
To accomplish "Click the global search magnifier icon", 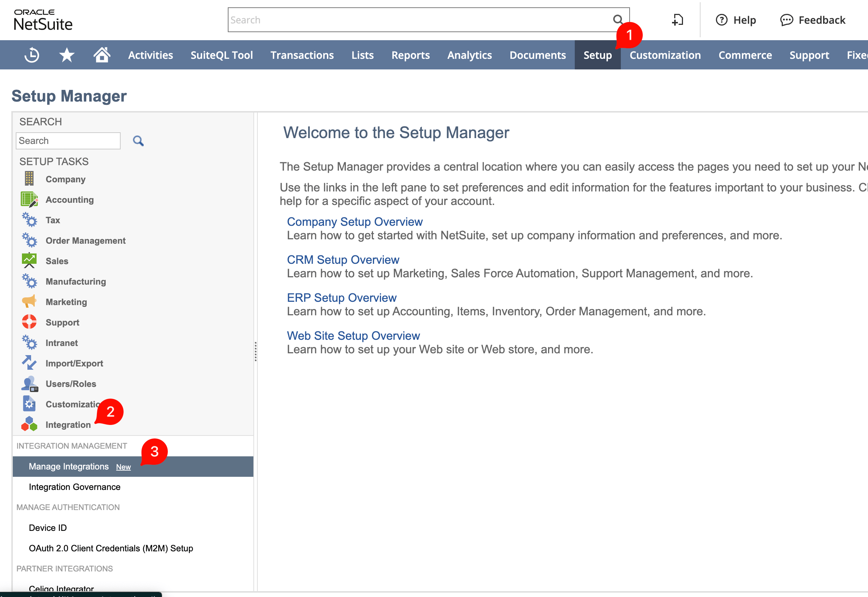I will (x=618, y=19).
